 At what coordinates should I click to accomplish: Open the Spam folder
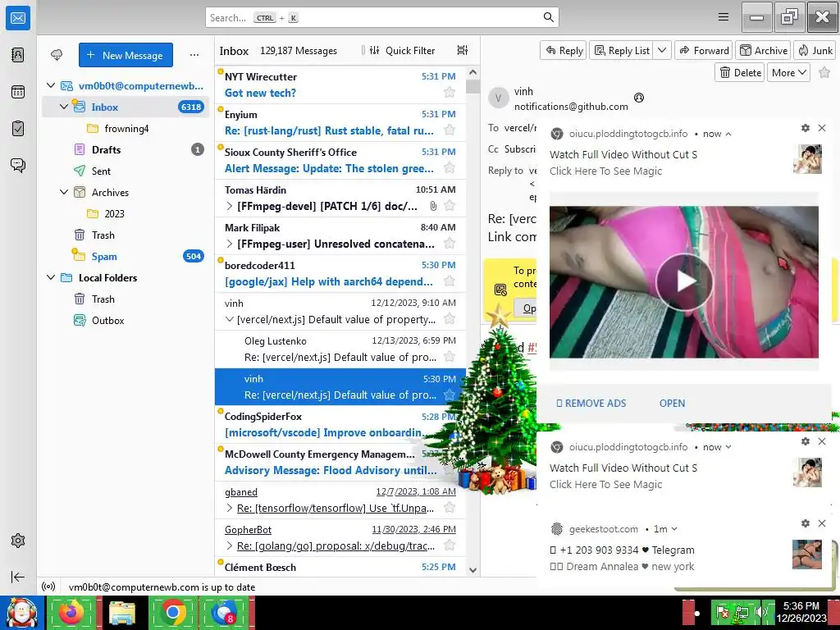pos(126,256)
